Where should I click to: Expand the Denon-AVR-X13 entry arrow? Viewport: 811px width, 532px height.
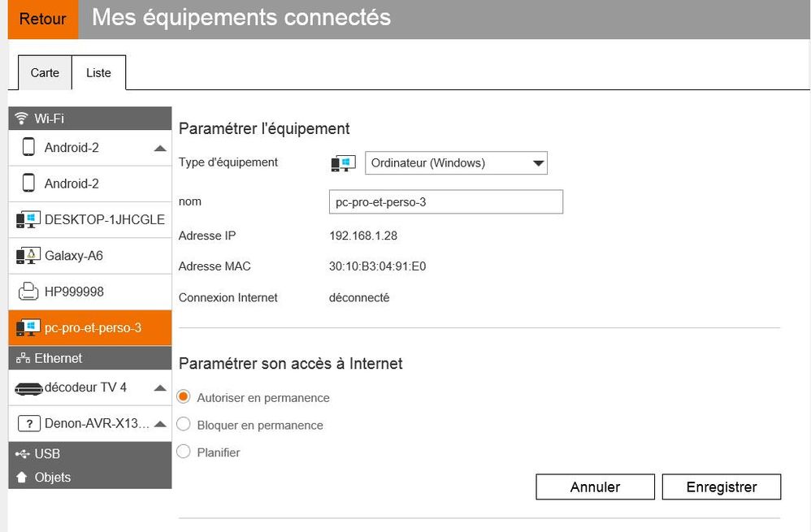160,424
